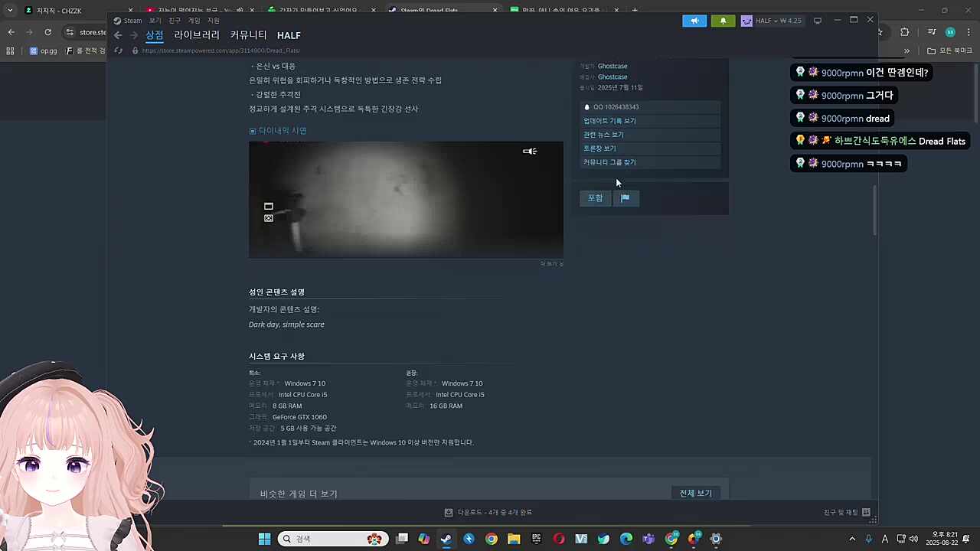The image size is (980, 551).
Task: Open File Explorer from the taskbar
Action: (514, 539)
